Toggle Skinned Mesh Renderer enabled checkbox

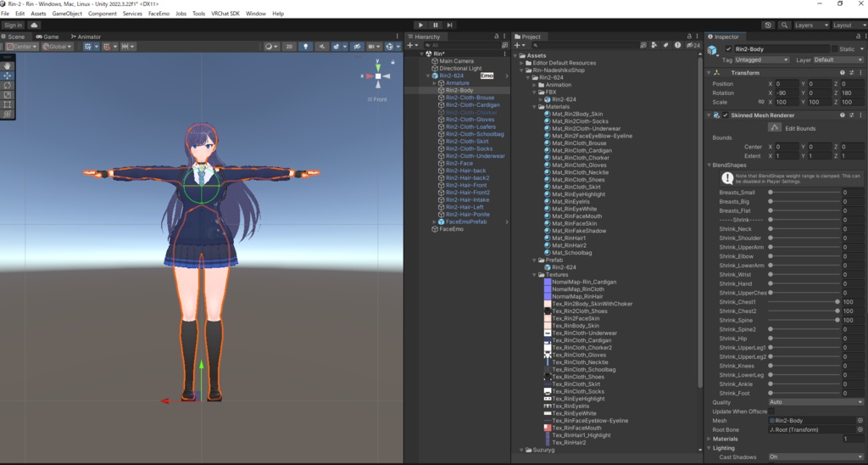pyautogui.click(x=726, y=115)
